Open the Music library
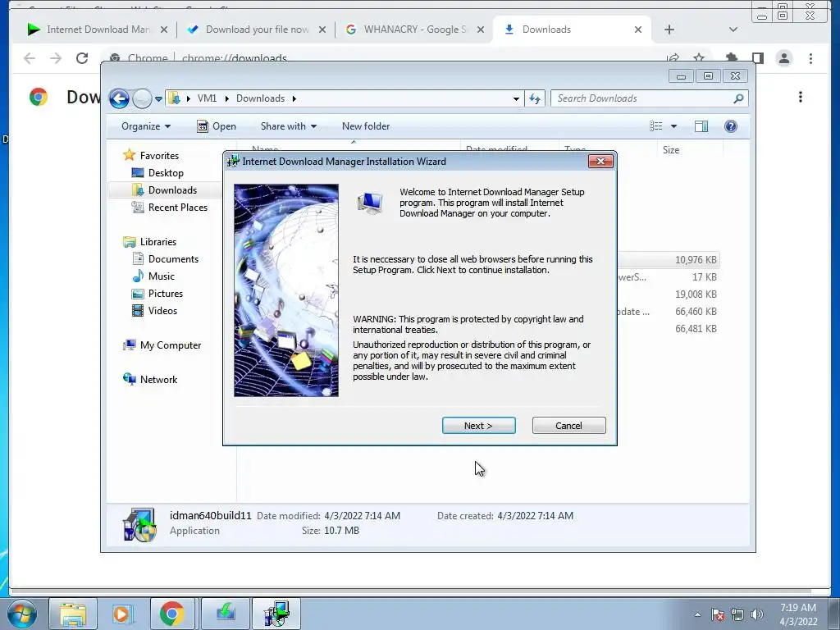 coord(162,276)
